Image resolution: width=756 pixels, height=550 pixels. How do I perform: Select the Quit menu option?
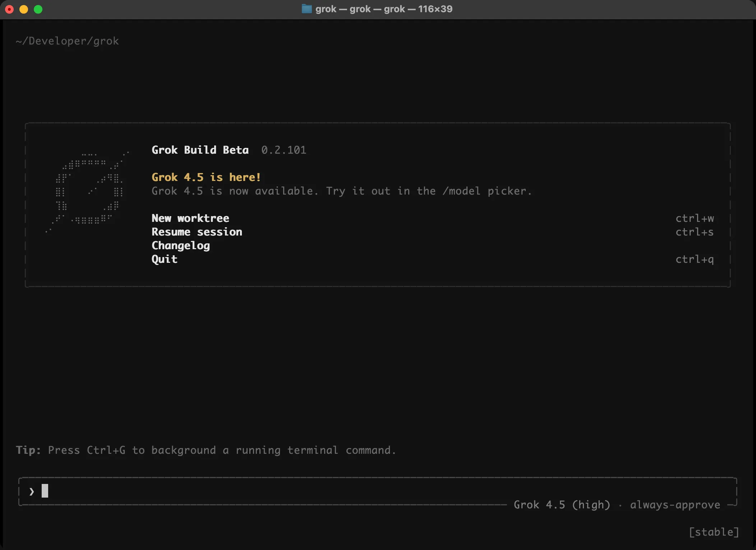tap(164, 259)
